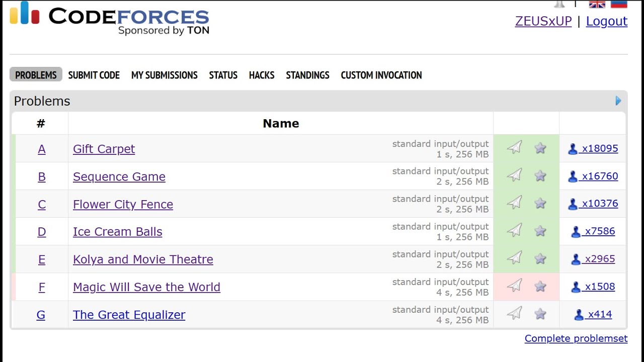Open solvers list x10376 for problem C
The width and height of the screenshot is (644, 362).
pos(593,204)
